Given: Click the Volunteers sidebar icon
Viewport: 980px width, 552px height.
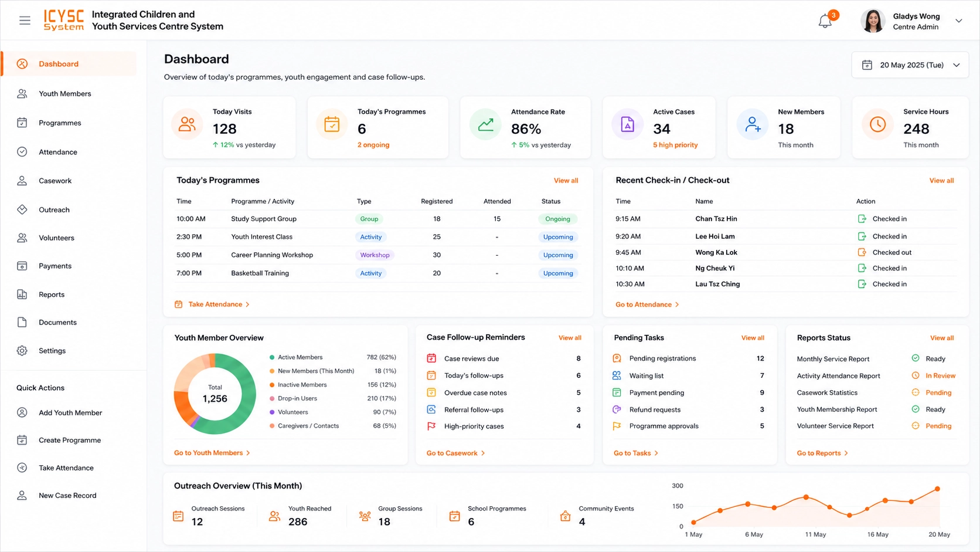Looking at the screenshot, I should [22, 238].
